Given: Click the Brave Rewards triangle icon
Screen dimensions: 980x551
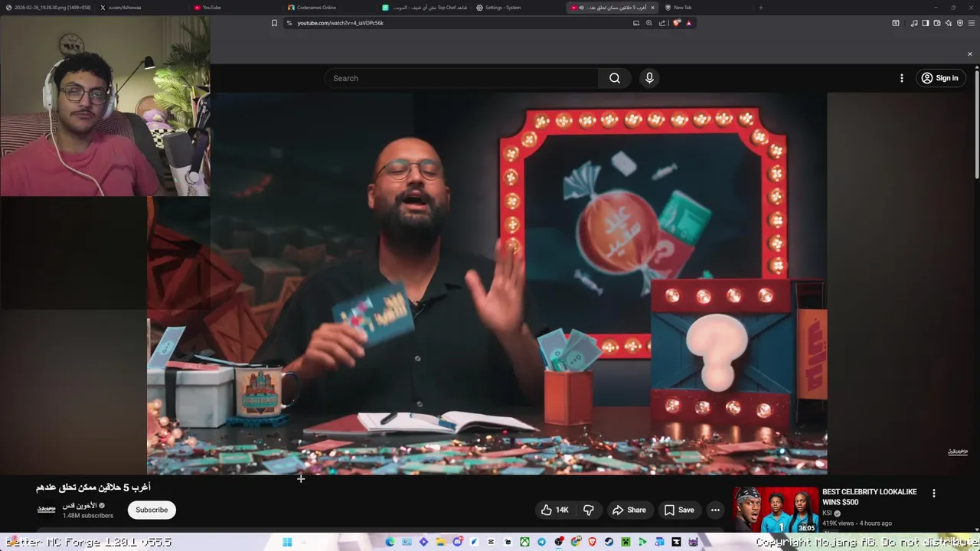Looking at the screenshot, I should (x=689, y=23).
